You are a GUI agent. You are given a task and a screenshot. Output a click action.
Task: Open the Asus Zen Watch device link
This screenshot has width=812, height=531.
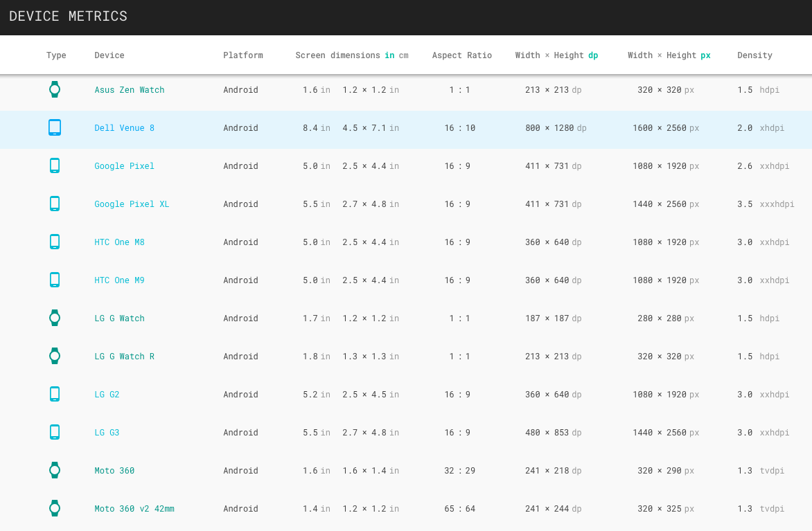click(x=130, y=89)
